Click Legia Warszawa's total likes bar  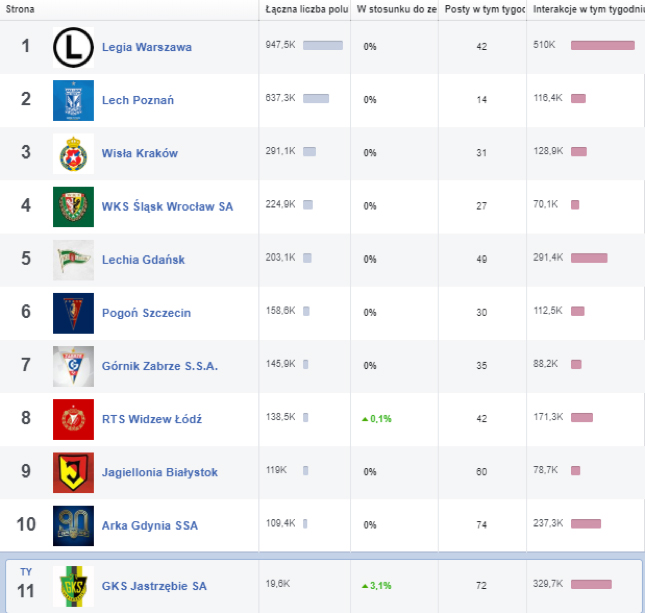pos(322,45)
